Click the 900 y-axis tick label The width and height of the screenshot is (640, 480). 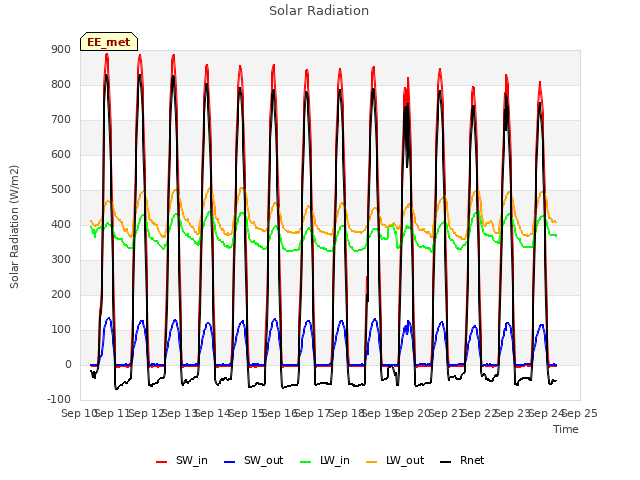point(61,49)
